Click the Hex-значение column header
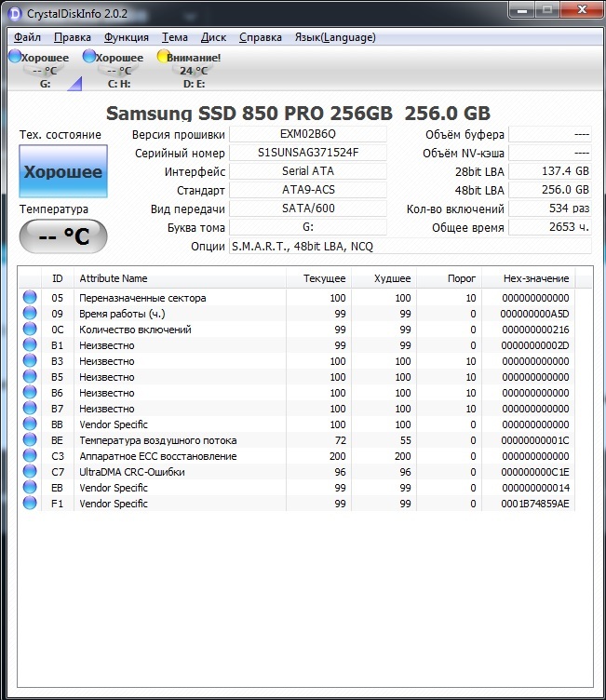This screenshot has width=606, height=700. [x=529, y=278]
